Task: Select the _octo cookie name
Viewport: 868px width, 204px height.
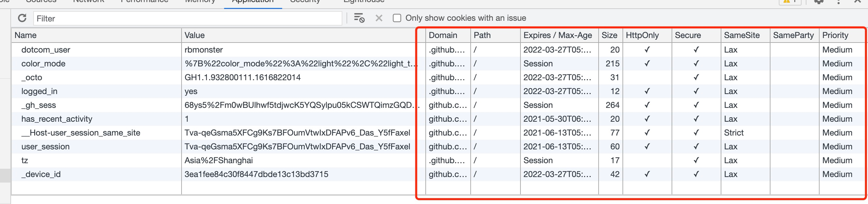Action: pyautogui.click(x=32, y=77)
